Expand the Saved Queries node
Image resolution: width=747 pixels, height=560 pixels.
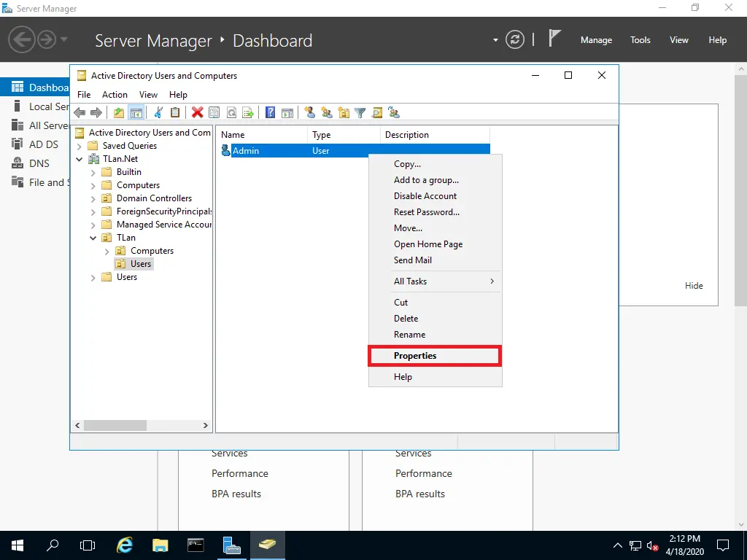tap(80, 146)
